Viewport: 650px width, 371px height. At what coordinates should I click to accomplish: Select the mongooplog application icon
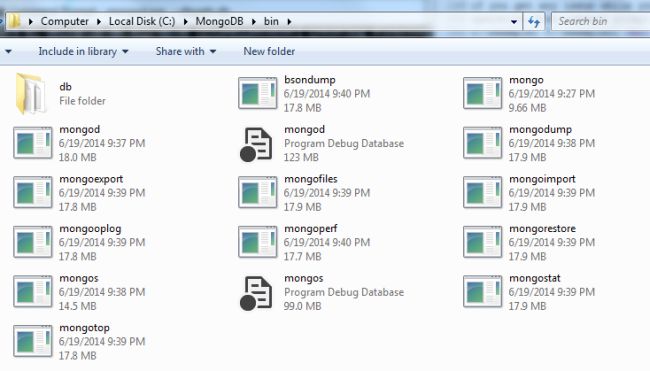33,242
